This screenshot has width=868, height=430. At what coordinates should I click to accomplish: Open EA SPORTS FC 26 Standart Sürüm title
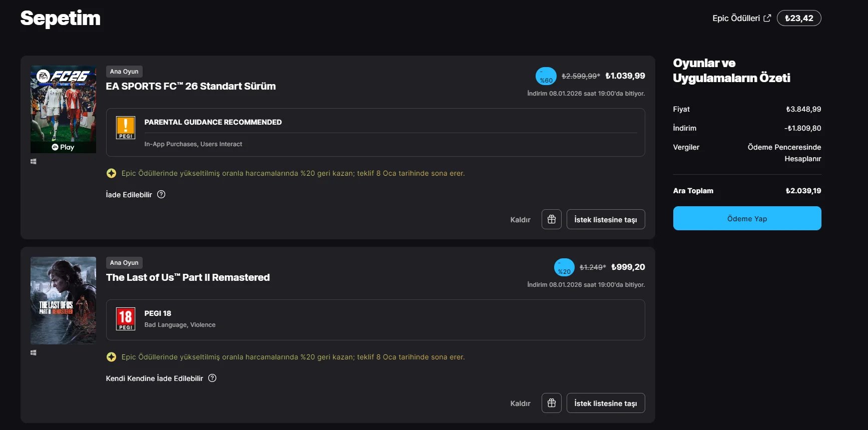click(191, 86)
